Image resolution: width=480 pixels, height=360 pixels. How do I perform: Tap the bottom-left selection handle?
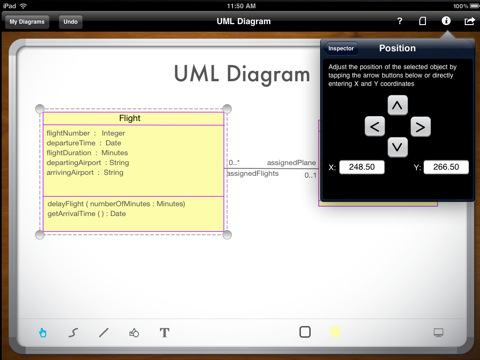40,235
